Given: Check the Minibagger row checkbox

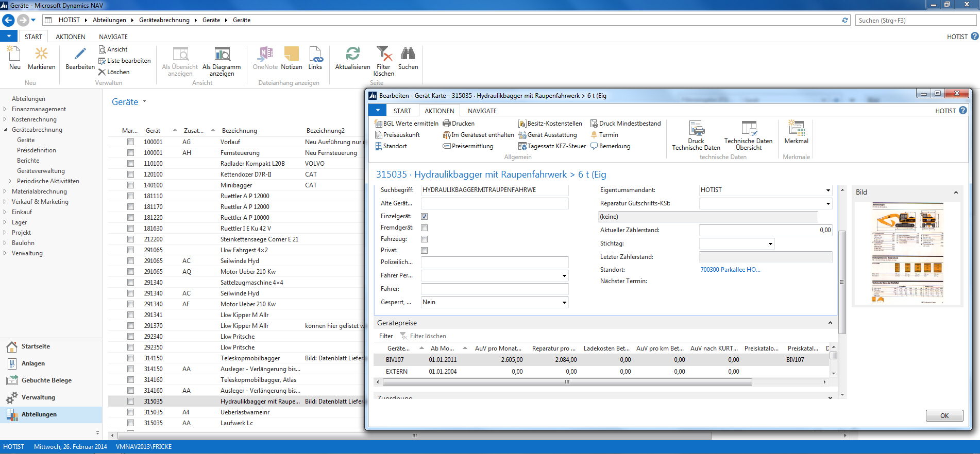Looking at the screenshot, I should (x=130, y=185).
